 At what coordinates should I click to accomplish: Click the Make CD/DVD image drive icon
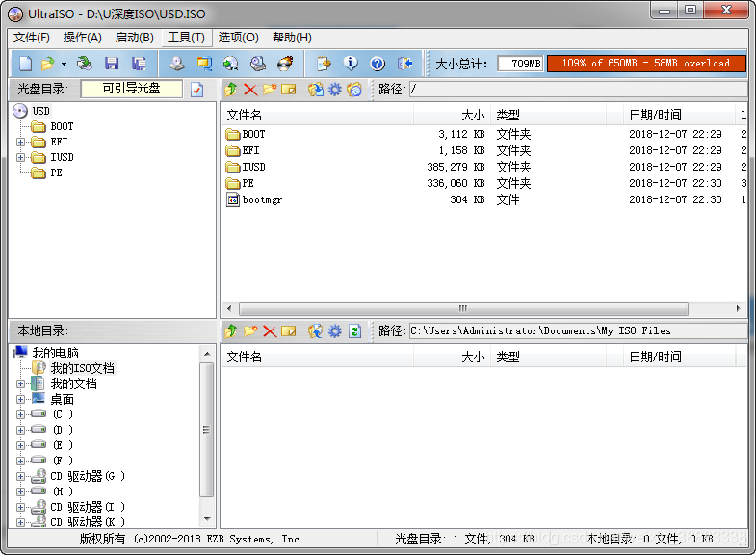point(177,64)
